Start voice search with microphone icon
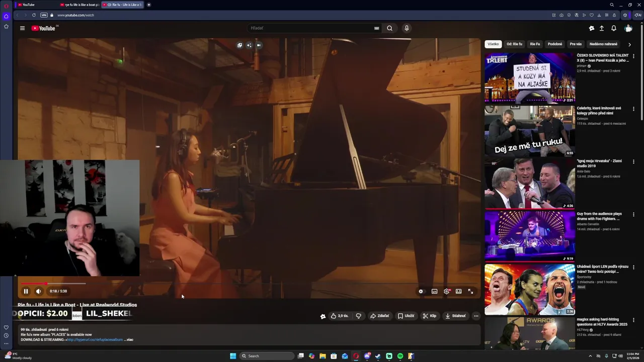The height and width of the screenshot is (362, 644). 407,28
